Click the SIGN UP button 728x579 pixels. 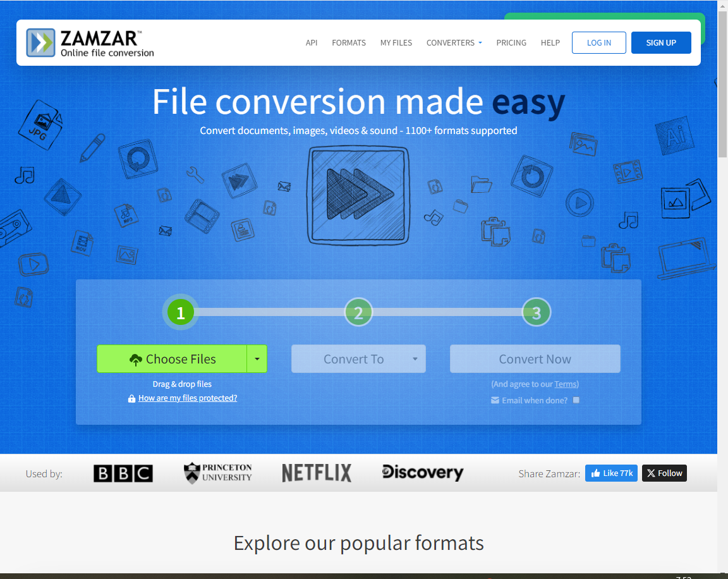coord(661,43)
